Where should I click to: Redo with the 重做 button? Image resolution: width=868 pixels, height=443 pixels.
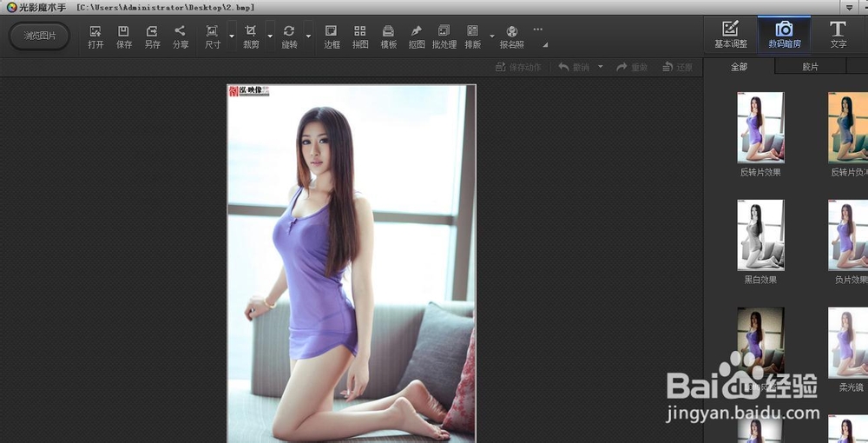(632, 67)
